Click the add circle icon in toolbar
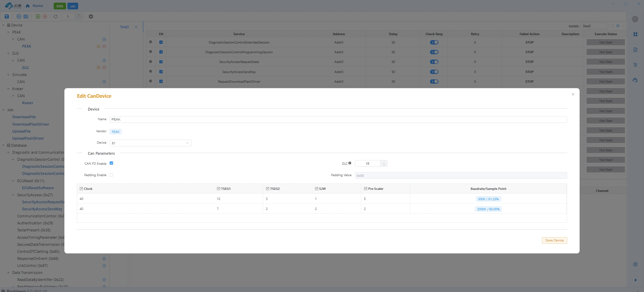Image resolution: width=644 pixels, height=292 pixels. 19,16
